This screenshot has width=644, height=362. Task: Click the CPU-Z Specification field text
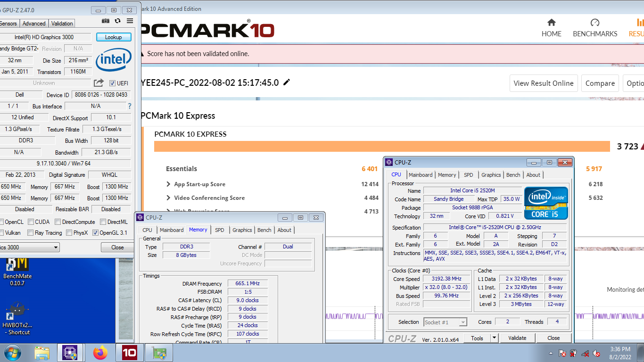495,227
